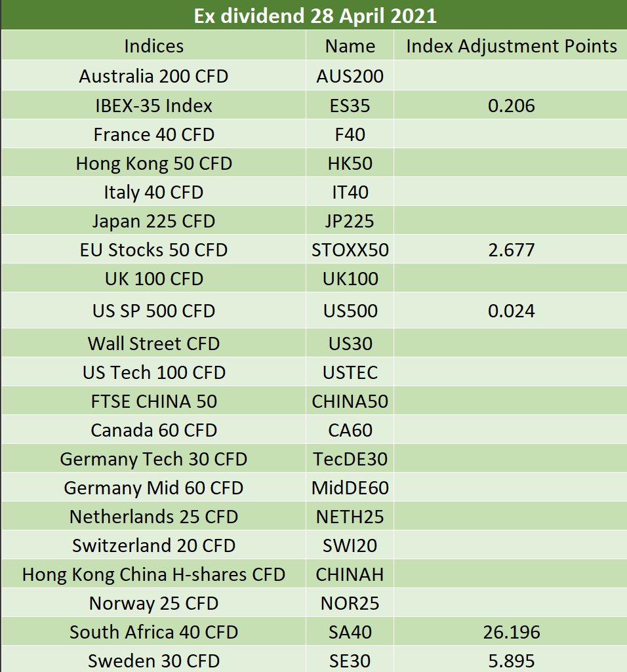
Task: Click the 0.024 adjustment value
Action: pos(511,311)
